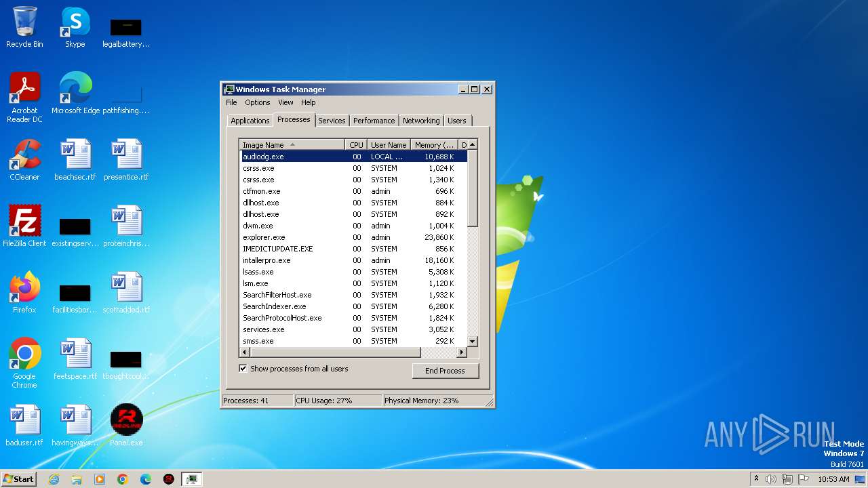Image resolution: width=868 pixels, height=488 pixels.
Task: Untick Show processes from all users
Action: 243,369
